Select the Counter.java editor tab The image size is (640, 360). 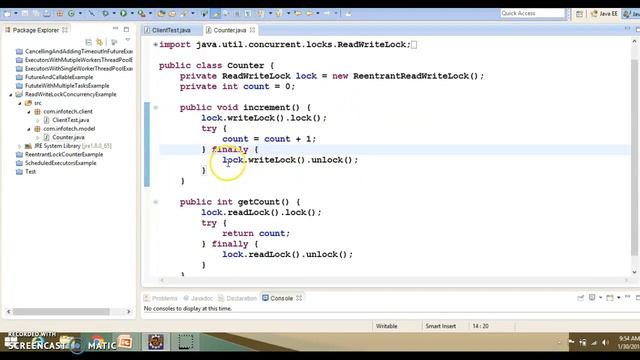(x=230, y=30)
